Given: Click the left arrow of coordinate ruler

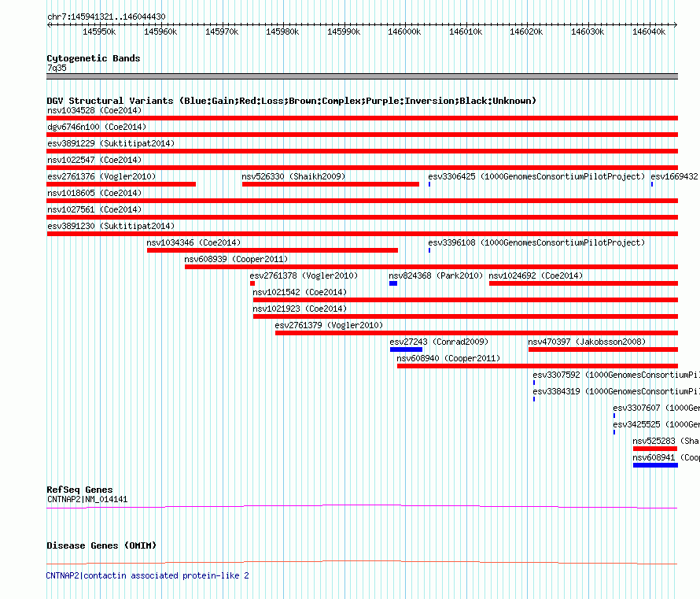Looking at the screenshot, I should pyautogui.click(x=49, y=25).
